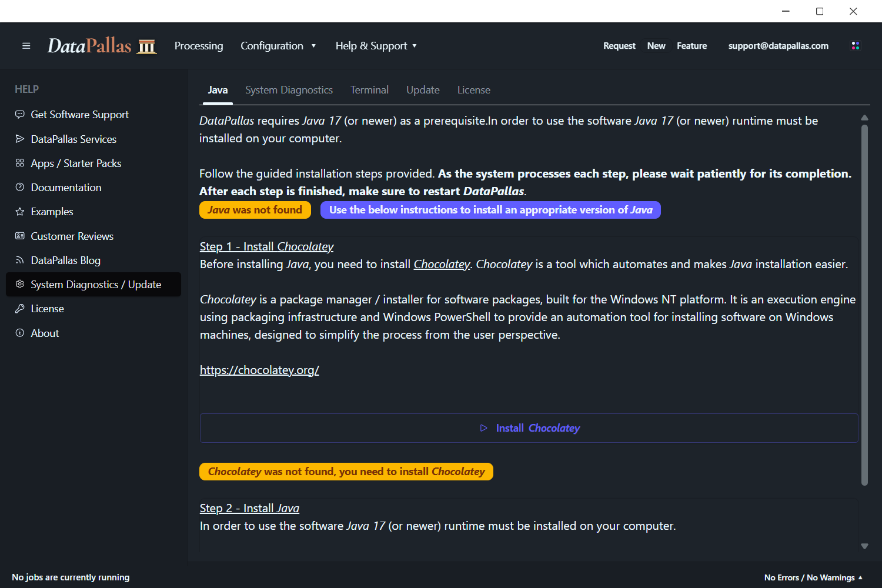882x588 pixels.
Task: Click the Documentation question mark icon
Action: (20, 187)
